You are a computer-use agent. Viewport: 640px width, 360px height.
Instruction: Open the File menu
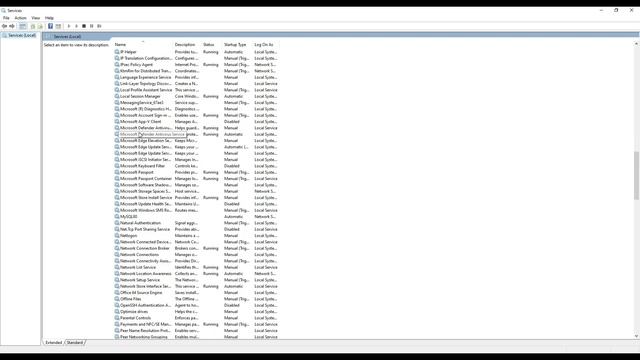6,18
